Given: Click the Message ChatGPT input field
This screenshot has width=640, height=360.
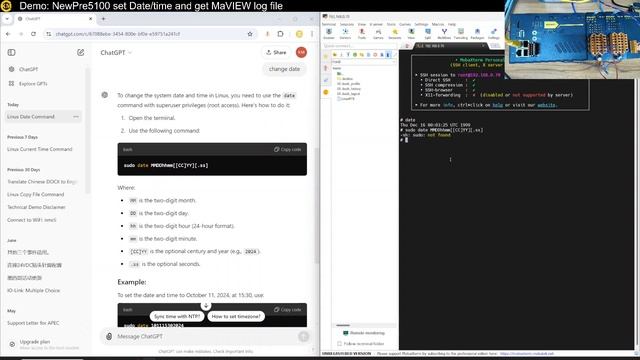Looking at the screenshot, I should tap(206, 336).
